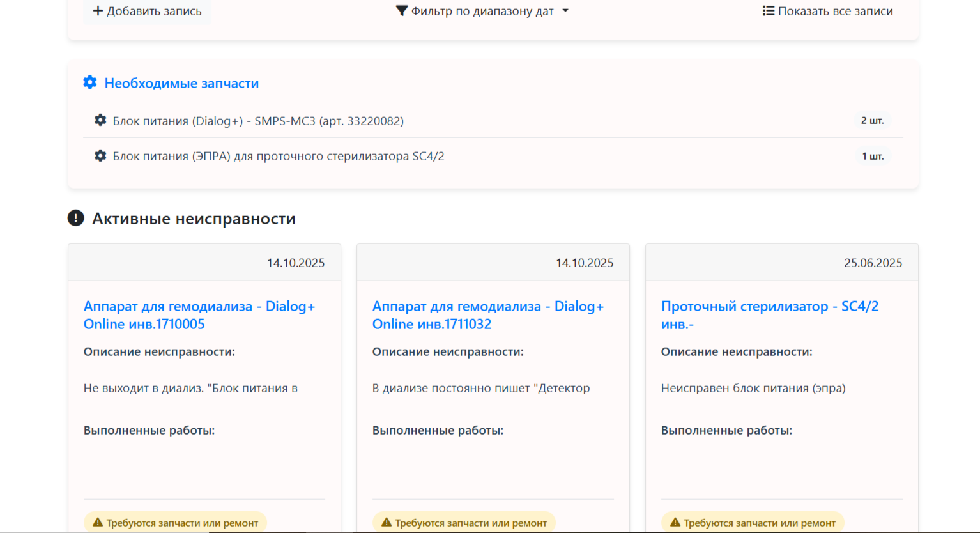Open the Фильтр по диапазону дат dropdown
Image resolution: width=980 pixels, height=533 pixels.
[x=482, y=11]
